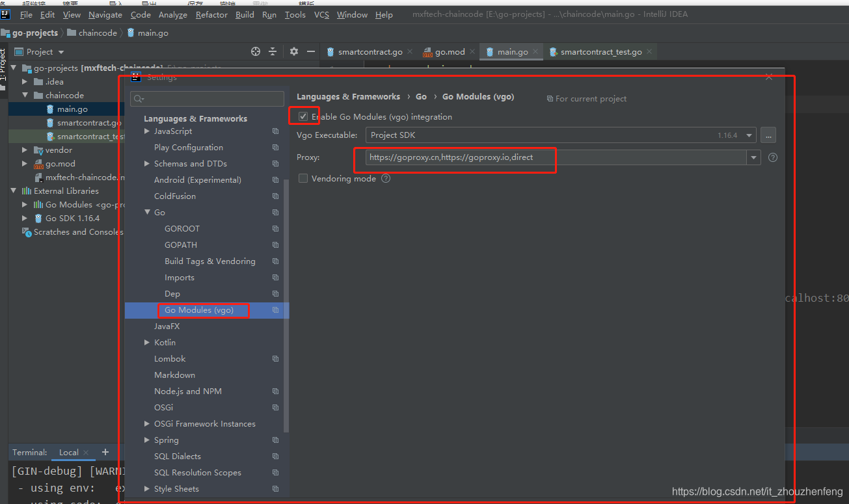This screenshot has width=849, height=504.
Task: Click the help question mark next to Proxy field
Action: click(773, 157)
